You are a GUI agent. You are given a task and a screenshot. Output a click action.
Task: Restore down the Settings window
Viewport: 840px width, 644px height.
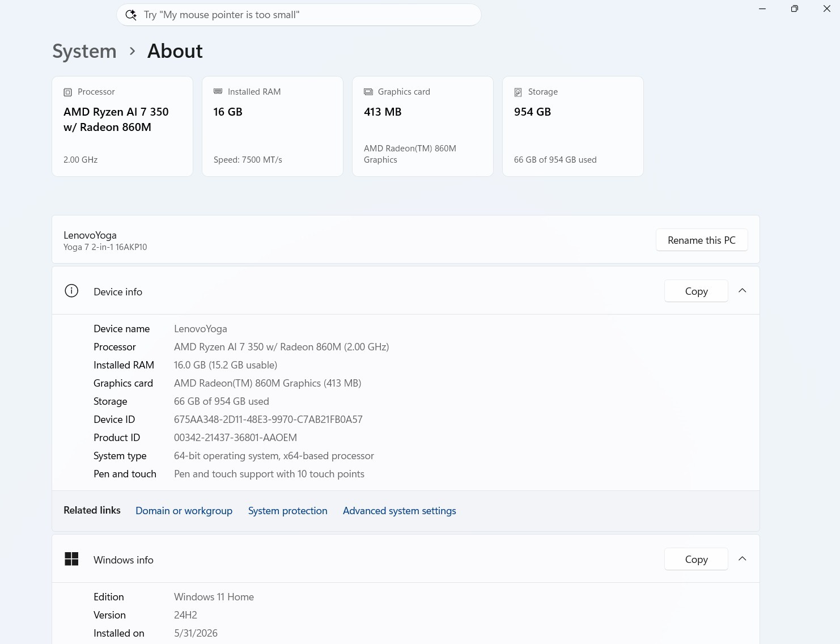pos(795,9)
